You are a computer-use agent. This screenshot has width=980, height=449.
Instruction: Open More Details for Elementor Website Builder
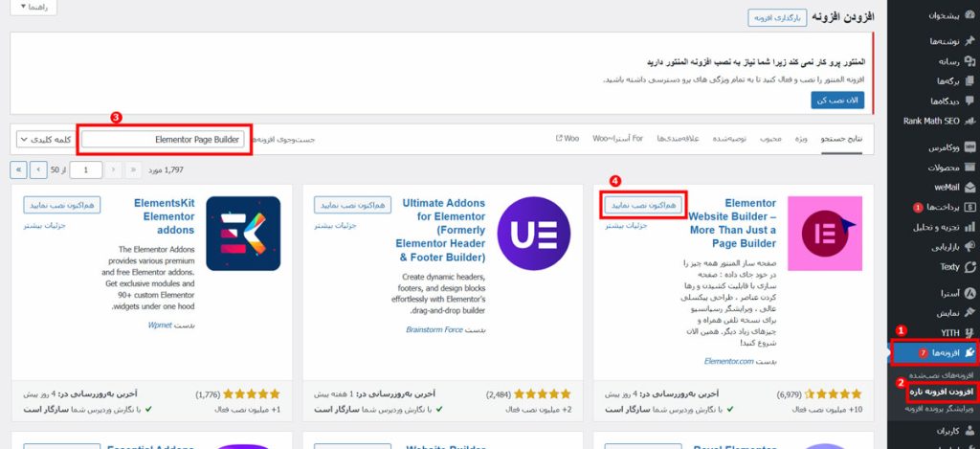coord(626,226)
